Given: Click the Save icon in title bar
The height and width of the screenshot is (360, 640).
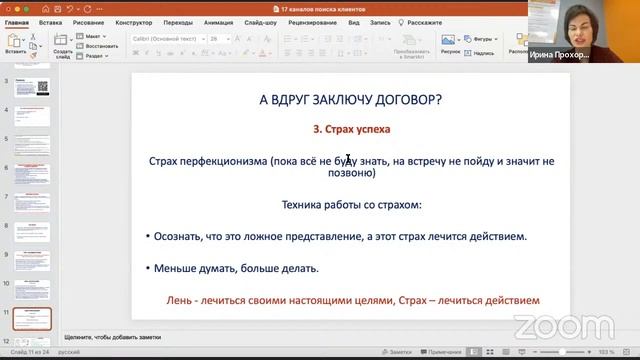Looking at the screenshot, I should [58, 9].
